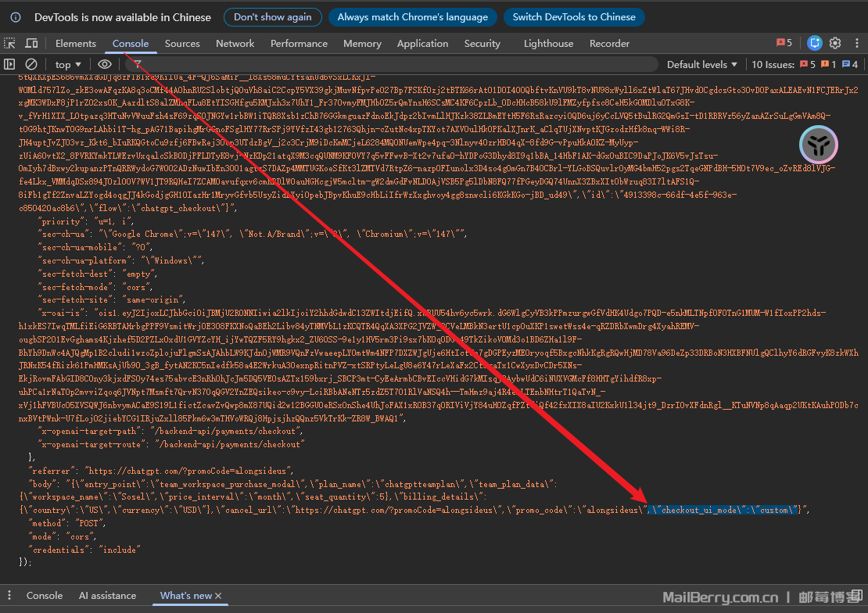
Task: Open the drawer three-dot menu at the bottom left
Action: tap(9, 595)
